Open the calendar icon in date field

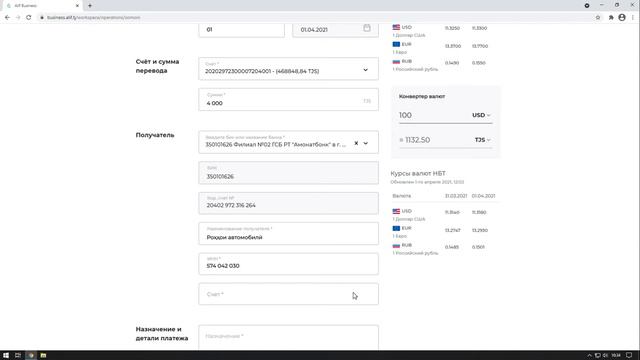click(367, 28)
